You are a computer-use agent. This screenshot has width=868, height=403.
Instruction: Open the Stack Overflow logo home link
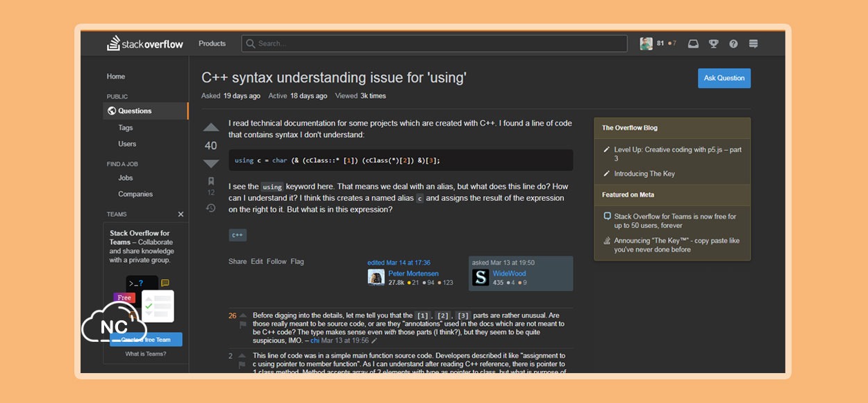145,44
